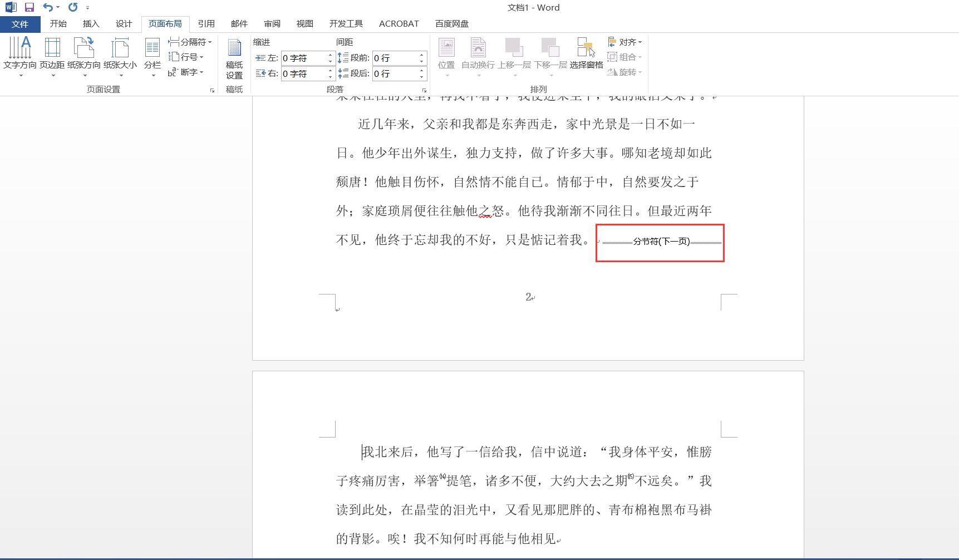Click the text 我北来后 on the next page

387,452
